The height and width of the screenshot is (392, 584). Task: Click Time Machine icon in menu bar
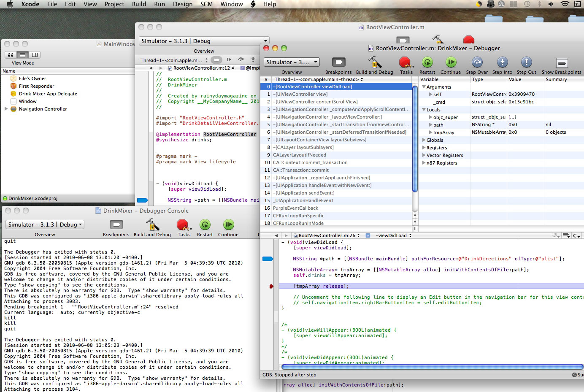[527, 4]
